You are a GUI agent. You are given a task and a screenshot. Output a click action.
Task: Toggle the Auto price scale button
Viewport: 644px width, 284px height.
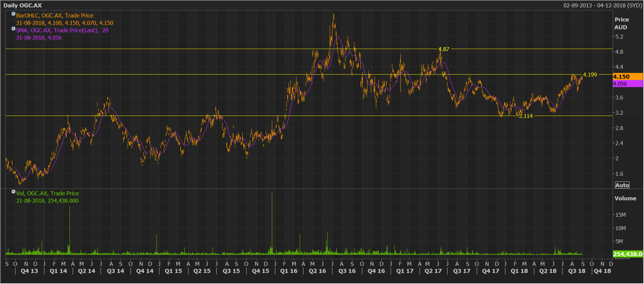[x=622, y=185]
